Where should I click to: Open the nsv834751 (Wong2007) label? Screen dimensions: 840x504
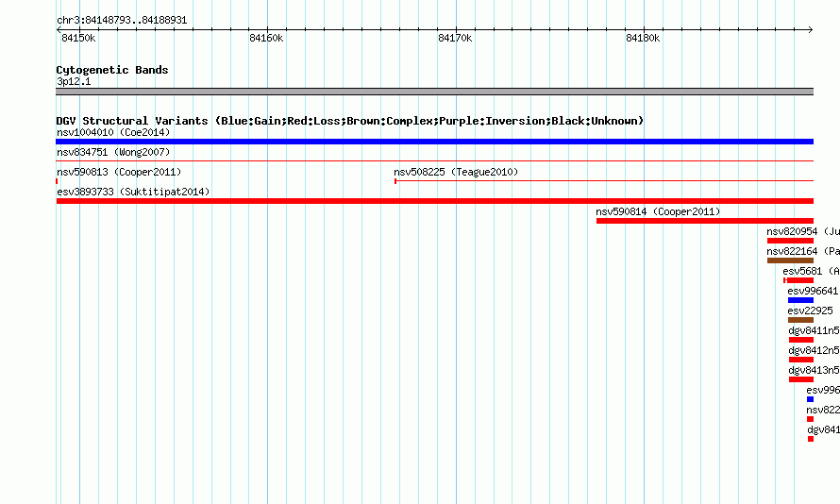(x=113, y=152)
